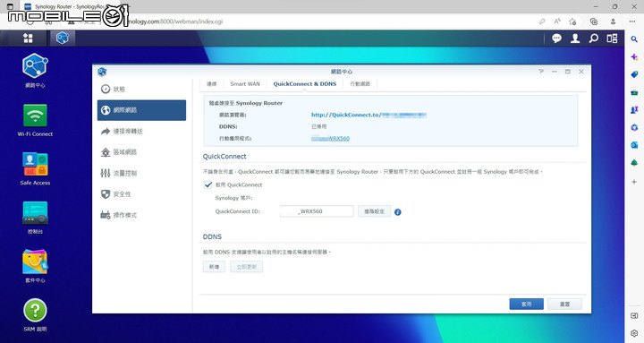
Task: Open the SRM main menu grid icon
Action: pos(28,39)
